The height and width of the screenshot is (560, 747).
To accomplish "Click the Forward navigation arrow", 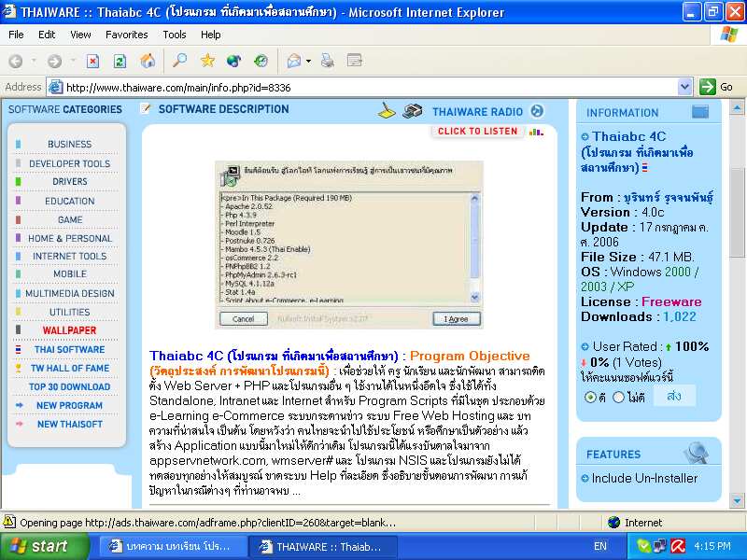I will point(54,61).
